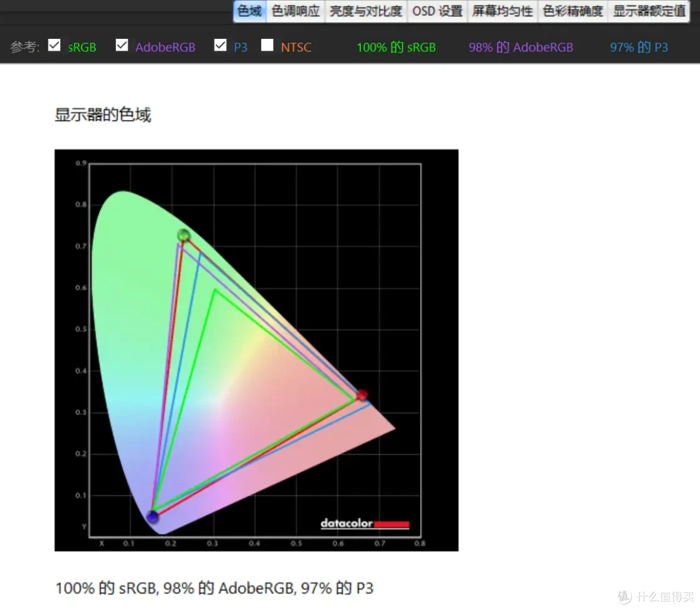Click the purple '98% 的 AdobeRGB' result text
This screenshot has width=700, height=611.
coord(520,47)
